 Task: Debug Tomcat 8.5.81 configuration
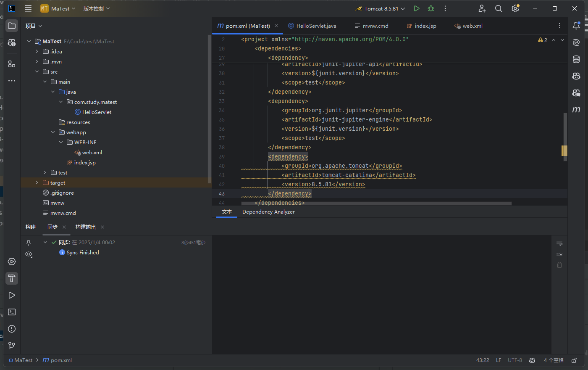(431, 8)
